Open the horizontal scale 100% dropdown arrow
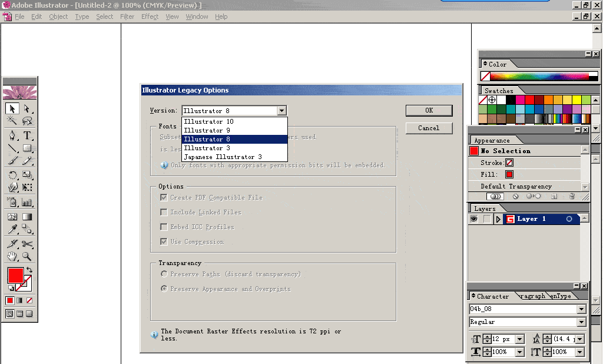 [x=520, y=352]
